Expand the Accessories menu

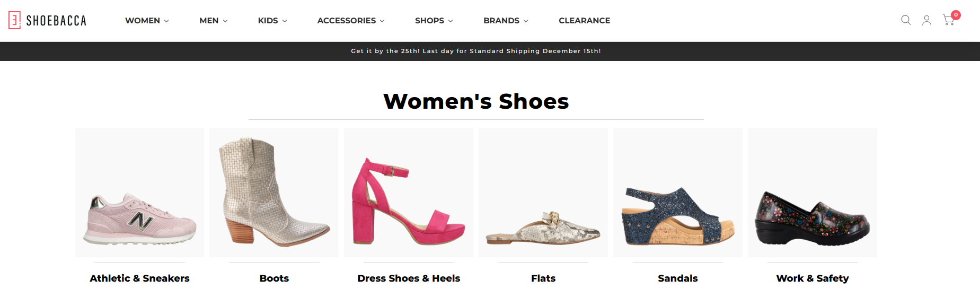351,21
